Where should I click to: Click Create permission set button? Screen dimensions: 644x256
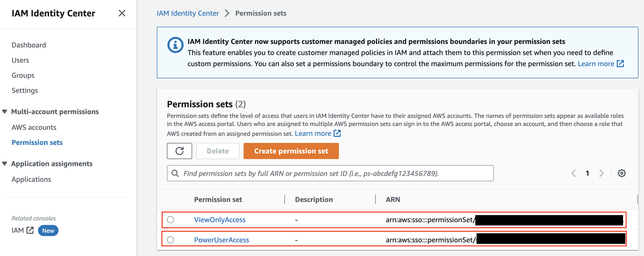[291, 151]
